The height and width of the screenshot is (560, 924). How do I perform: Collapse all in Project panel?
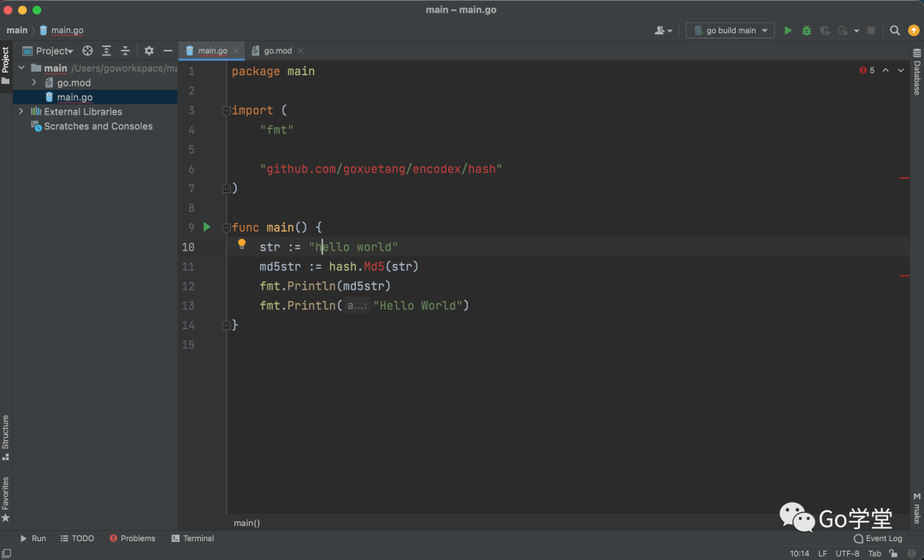[125, 51]
